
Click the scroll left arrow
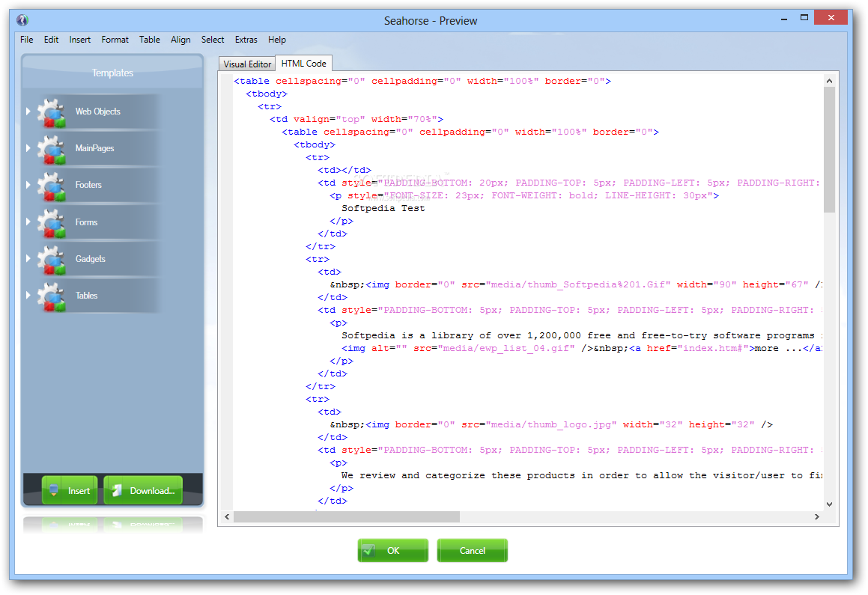point(227,516)
